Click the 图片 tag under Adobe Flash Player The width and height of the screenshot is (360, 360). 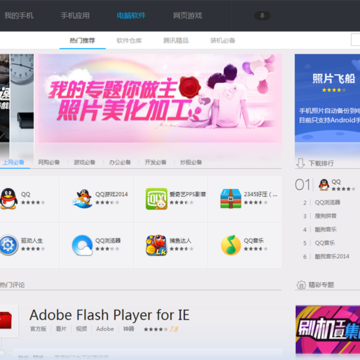click(x=61, y=329)
